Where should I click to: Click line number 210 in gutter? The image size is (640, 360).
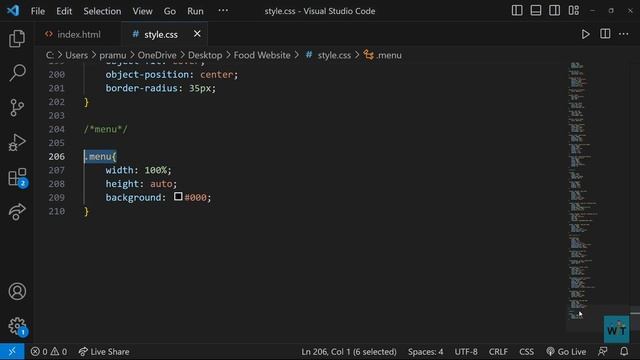(56, 211)
